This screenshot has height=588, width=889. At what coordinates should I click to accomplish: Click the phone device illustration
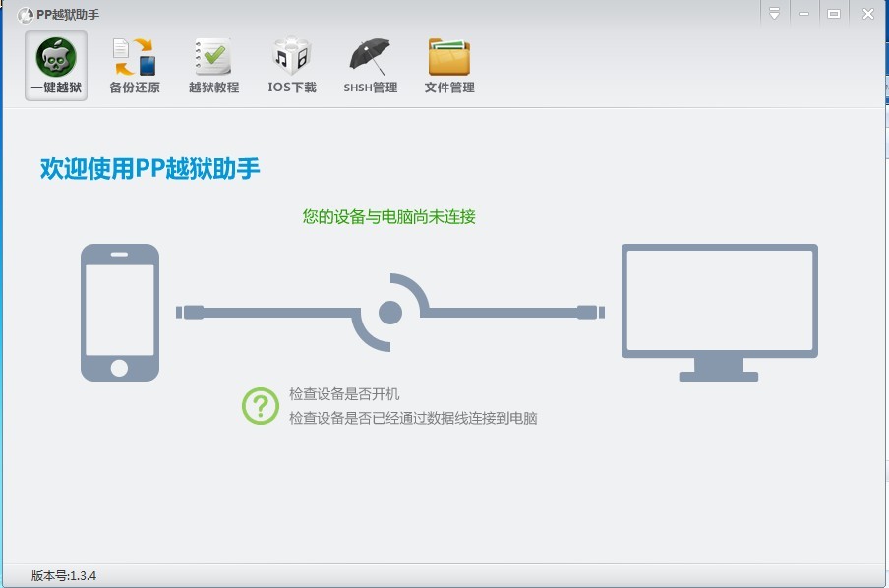click(x=119, y=312)
